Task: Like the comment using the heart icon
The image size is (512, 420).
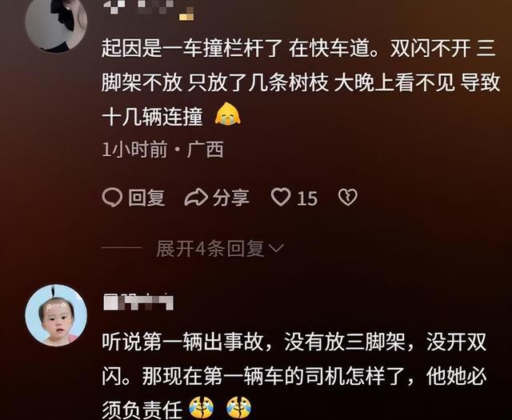Action: [281, 197]
